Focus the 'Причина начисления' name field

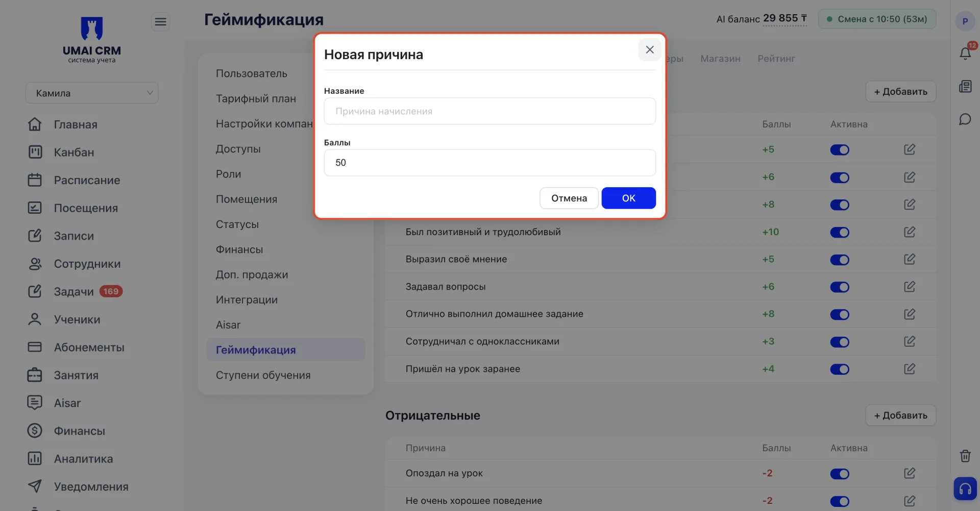pyautogui.click(x=490, y=111)
